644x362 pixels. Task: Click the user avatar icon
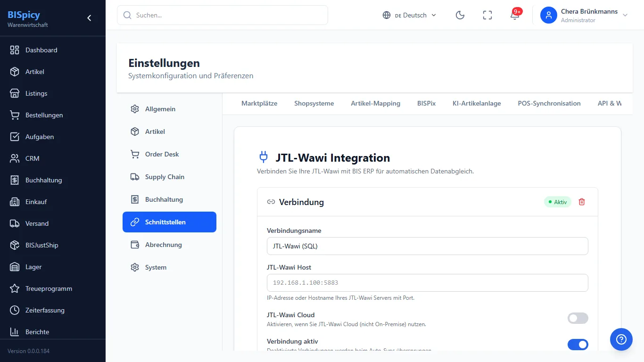click(x=549, y=15)
